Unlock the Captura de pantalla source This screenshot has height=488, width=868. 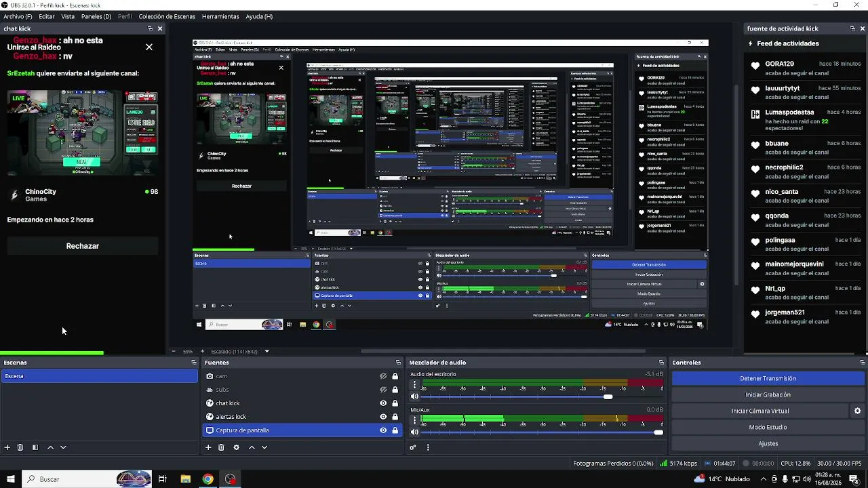pos(395,430)
